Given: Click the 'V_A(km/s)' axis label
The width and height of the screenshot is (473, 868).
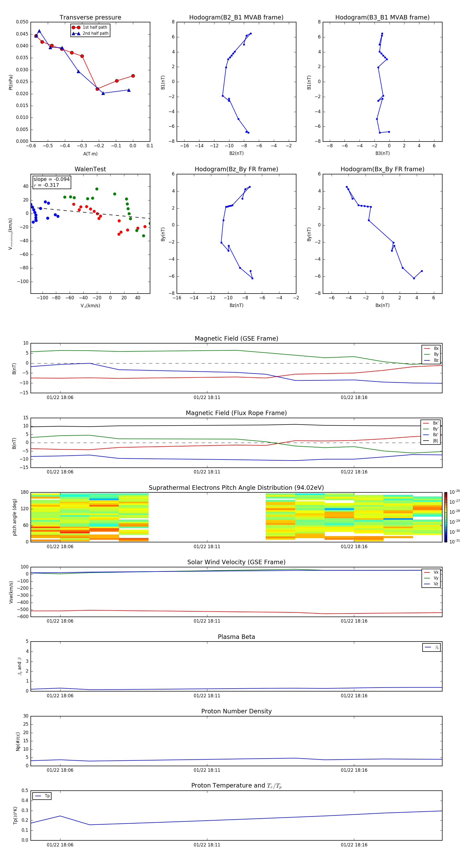Looking at the screenshot, I should point(90,306).
